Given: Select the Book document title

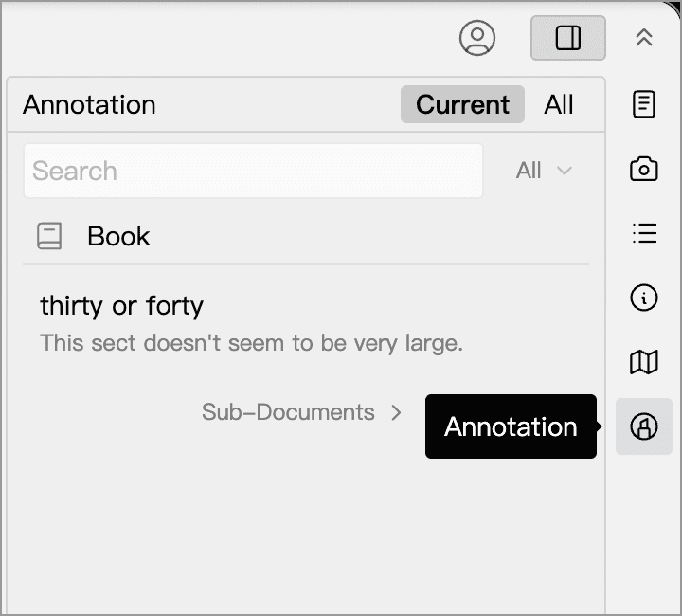Looking at the screenshot, I should 118,236.
